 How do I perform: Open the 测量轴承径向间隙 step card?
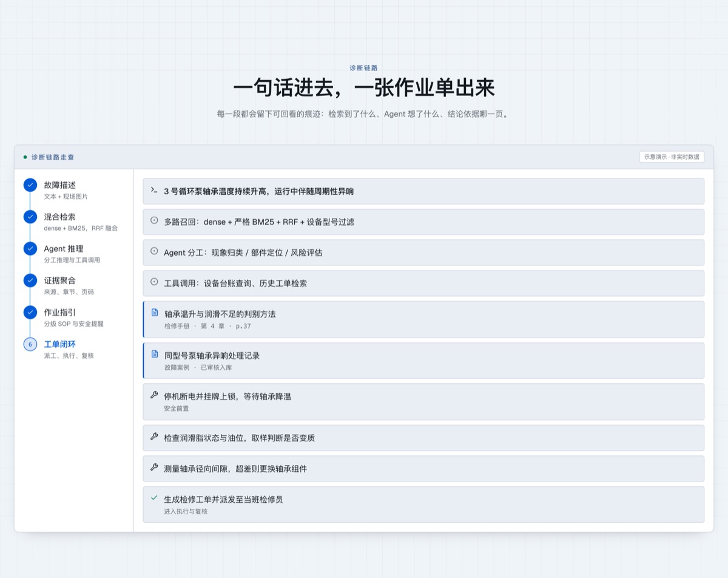coord(423,469)
